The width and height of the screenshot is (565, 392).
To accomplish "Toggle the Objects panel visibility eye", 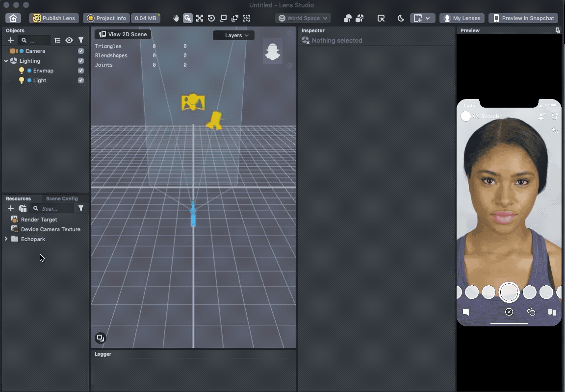I will [69, 40].
